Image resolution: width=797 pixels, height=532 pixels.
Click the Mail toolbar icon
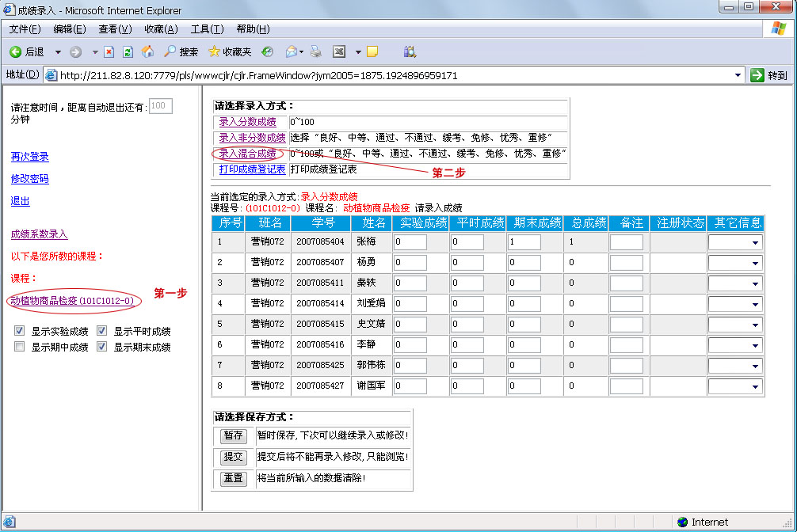pyautogui.click(x=290, y=54)
